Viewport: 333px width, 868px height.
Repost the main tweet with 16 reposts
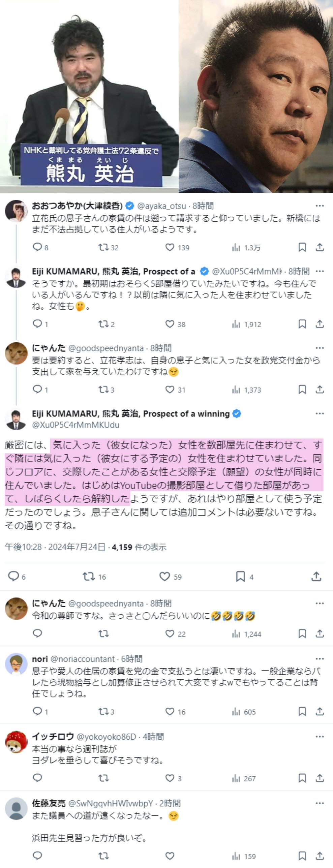coord(89,577)
